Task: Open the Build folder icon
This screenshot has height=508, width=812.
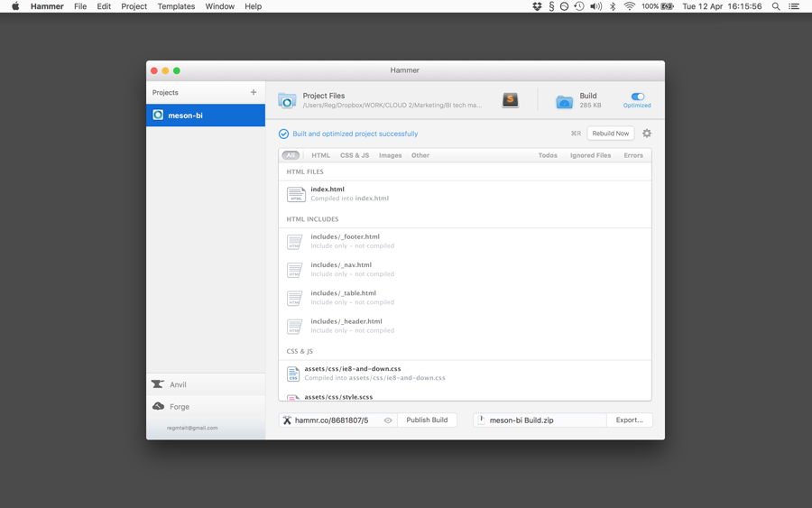Action: tap(564, 101)
